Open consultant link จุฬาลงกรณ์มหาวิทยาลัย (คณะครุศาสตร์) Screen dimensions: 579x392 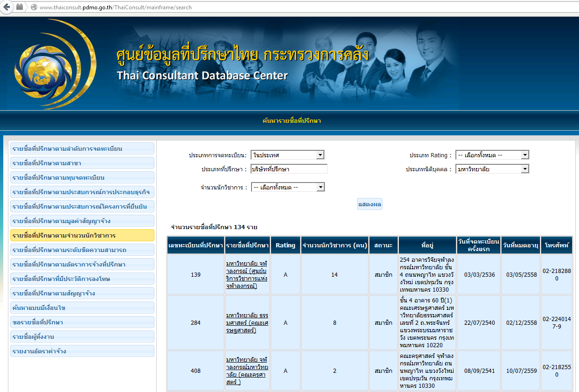click(247, 371)
